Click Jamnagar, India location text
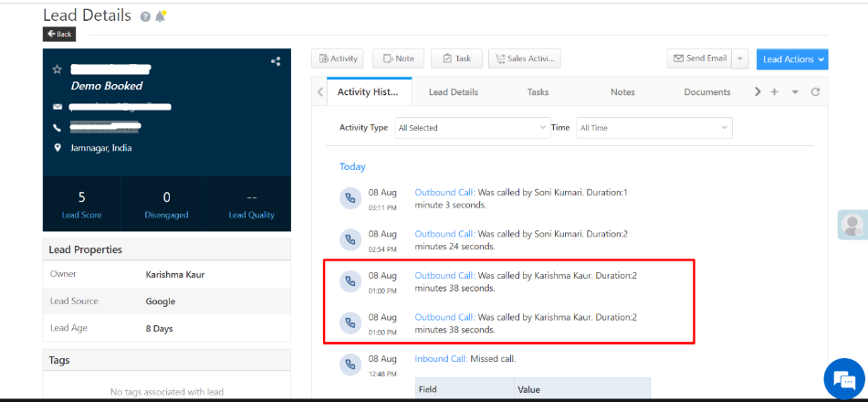868x402 pixels. (x=100, y=148)
